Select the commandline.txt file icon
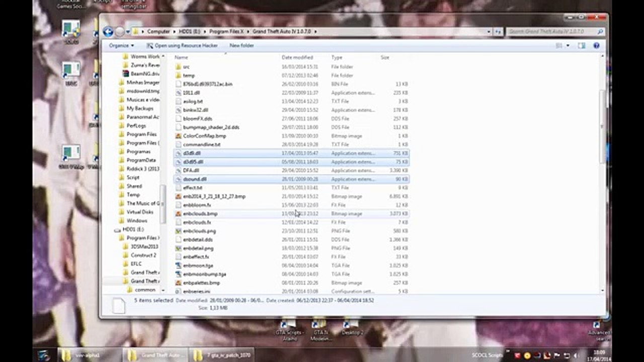 click(178, 144)
